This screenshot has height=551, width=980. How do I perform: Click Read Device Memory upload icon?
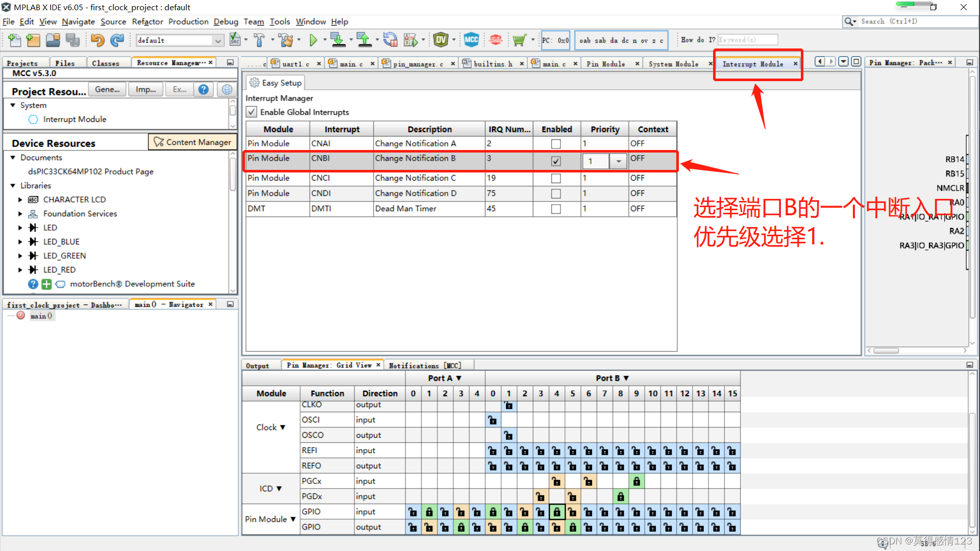tap(364, 40)
